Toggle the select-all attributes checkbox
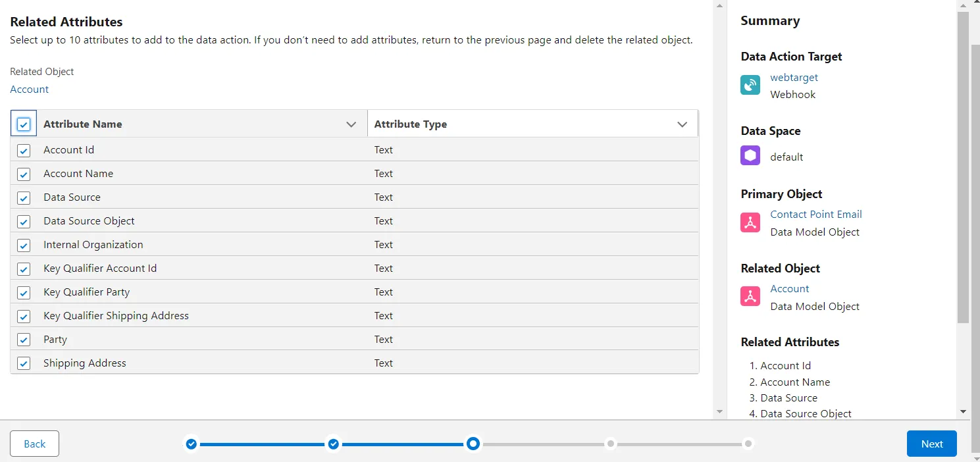This screenshot has height=462, width=980. [24, 124]
